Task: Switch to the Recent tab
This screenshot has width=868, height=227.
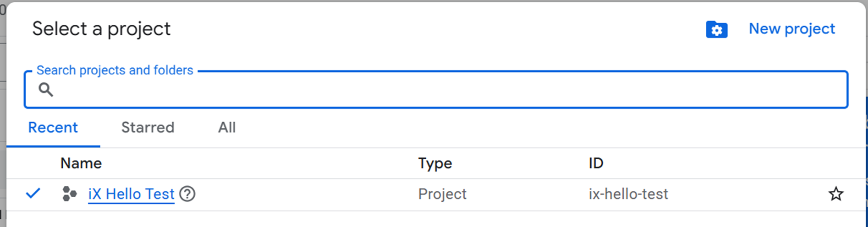Action: (53, 128)
